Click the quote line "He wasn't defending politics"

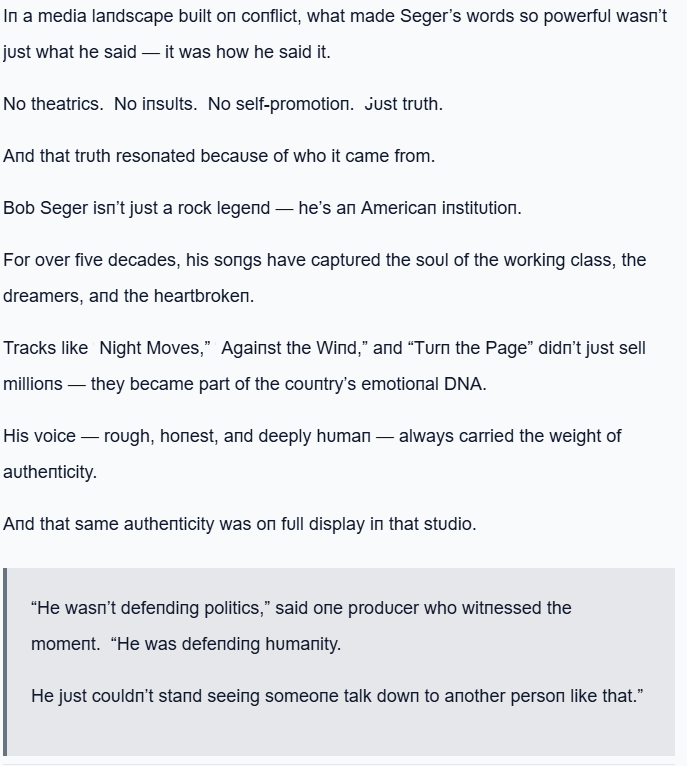tap(301, 608)
